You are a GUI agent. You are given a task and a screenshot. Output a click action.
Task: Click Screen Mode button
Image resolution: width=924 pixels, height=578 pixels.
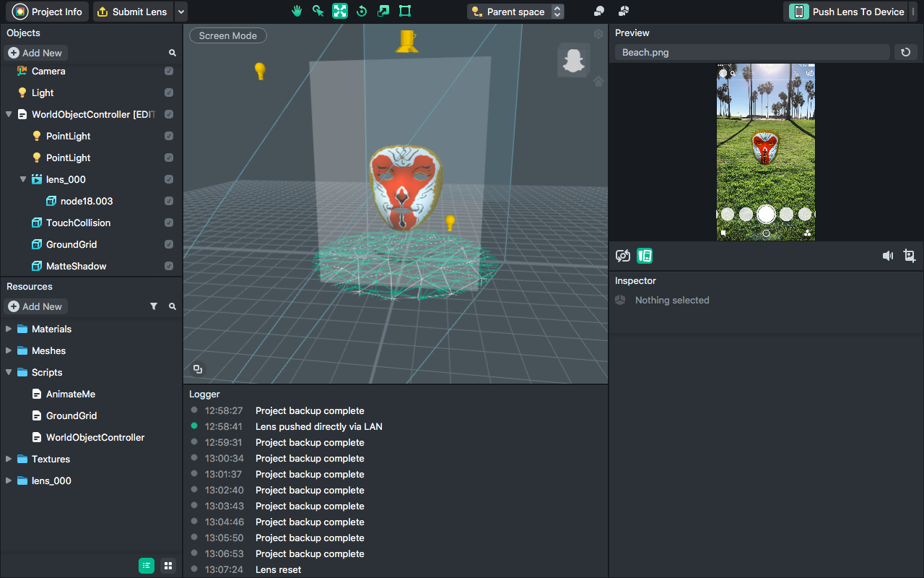228,35
